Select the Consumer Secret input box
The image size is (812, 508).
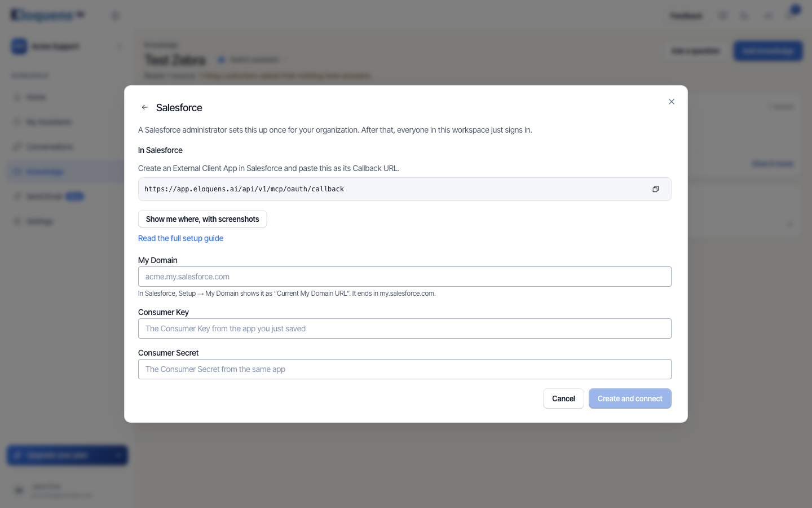tap(404, 369)
